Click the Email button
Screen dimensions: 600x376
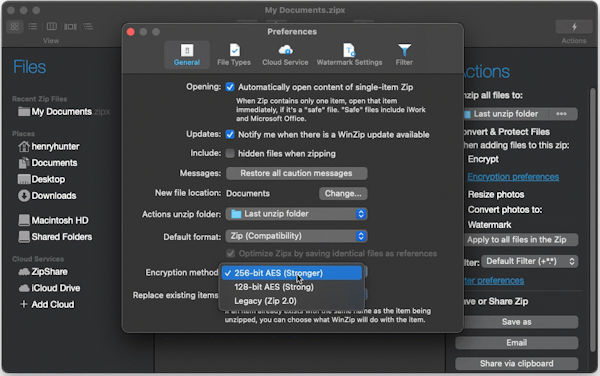517,343
